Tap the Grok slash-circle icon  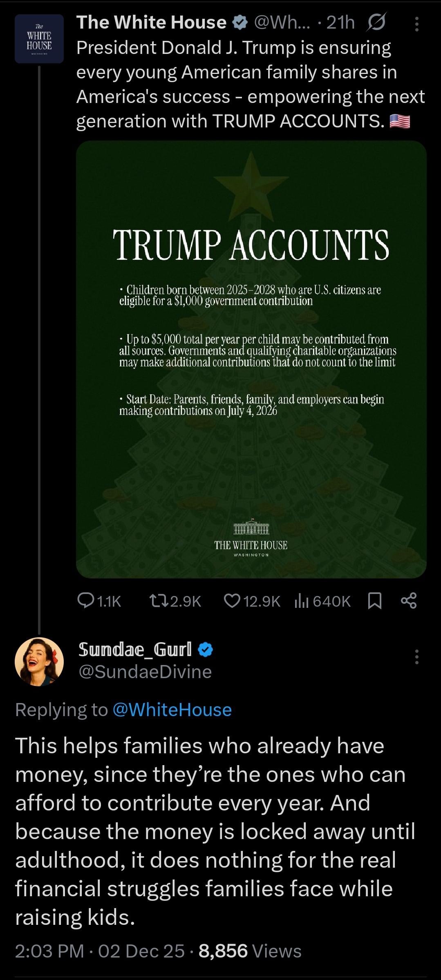point(376,23)
